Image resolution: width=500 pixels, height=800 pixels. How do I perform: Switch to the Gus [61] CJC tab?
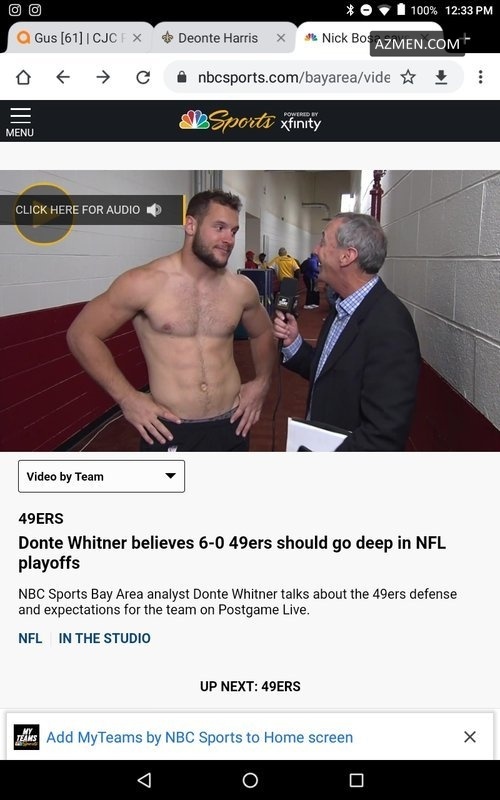[x=79, y=38]
